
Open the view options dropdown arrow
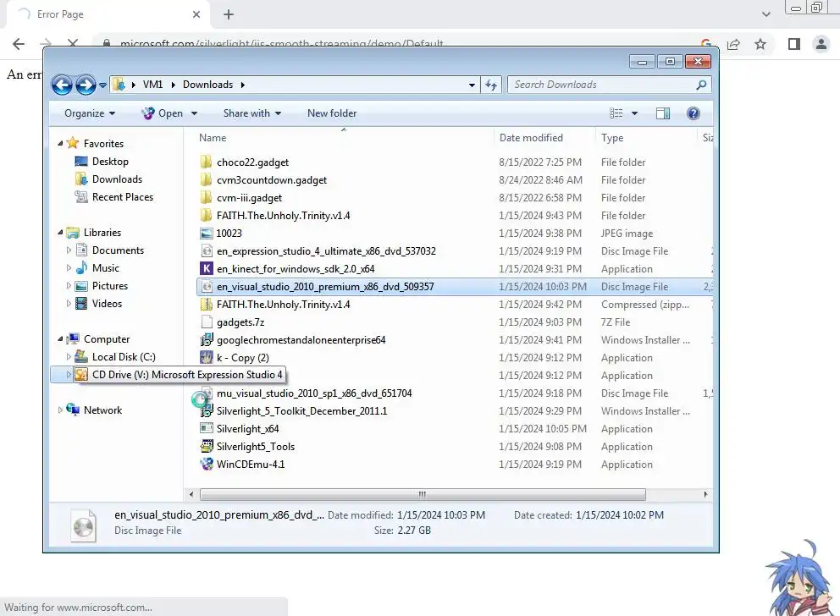[x=634, y=113]
